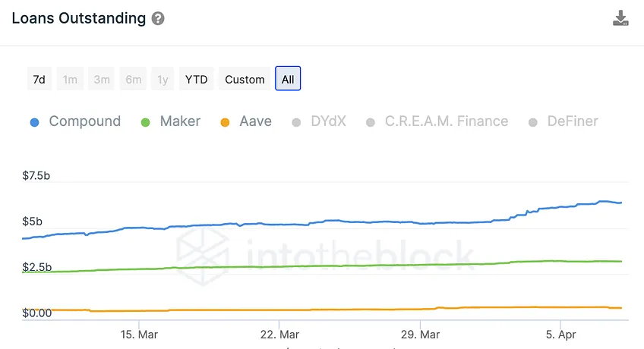
Task: Show the C.R.E.A.M. Finance legend label
Action: pyautogui.click(x=447, y=121)
